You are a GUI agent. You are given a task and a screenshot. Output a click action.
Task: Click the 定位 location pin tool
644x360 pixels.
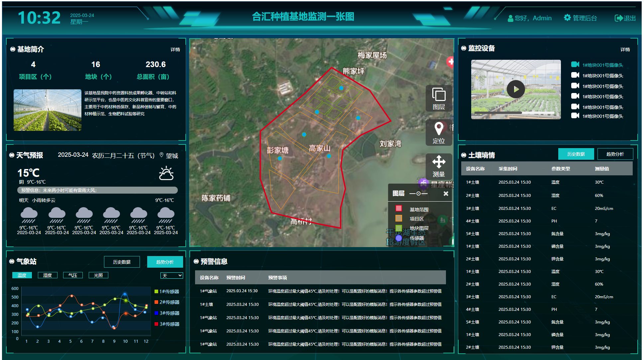click(x=439, y=132)
